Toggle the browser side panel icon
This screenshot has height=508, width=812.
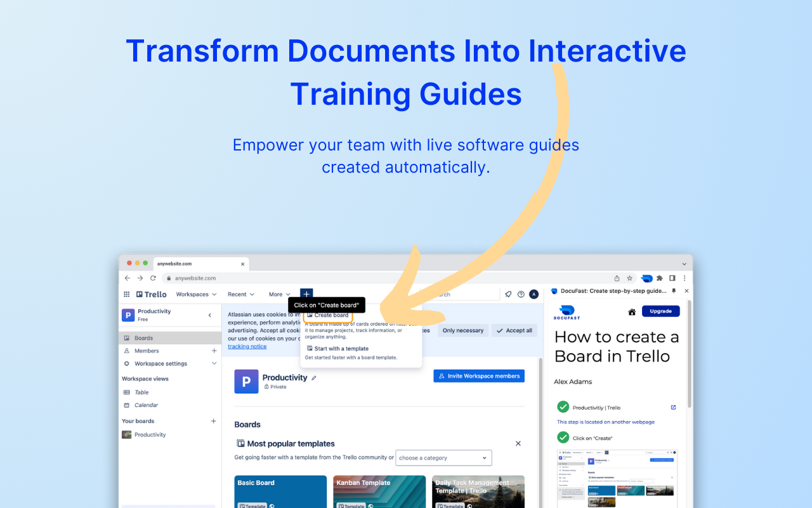[x=672, y=278]
